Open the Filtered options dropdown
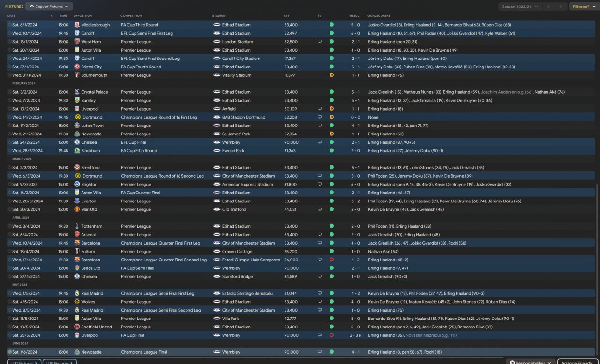600x364 pixels. 584,7
